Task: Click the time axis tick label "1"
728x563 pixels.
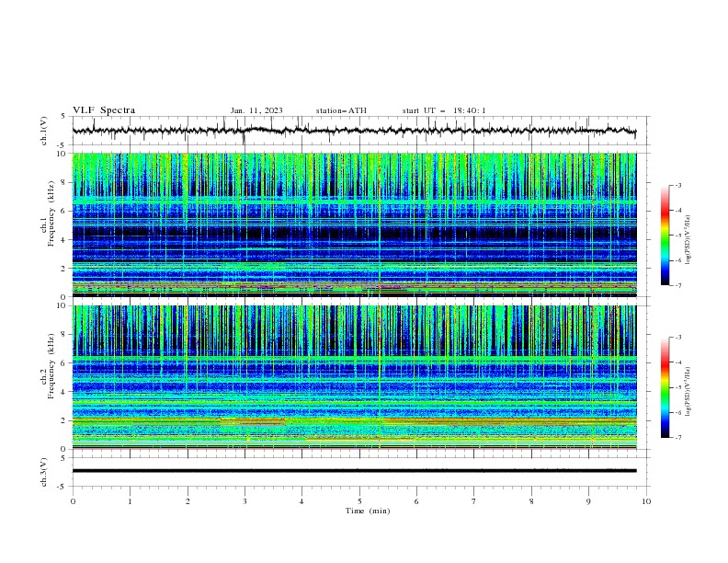Action: 130,501
